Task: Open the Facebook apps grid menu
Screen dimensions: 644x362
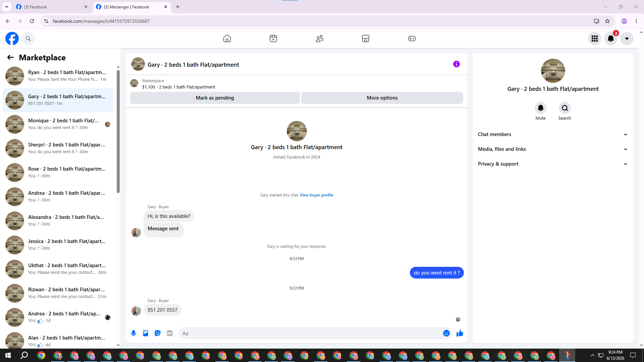Action: [595, 39]
